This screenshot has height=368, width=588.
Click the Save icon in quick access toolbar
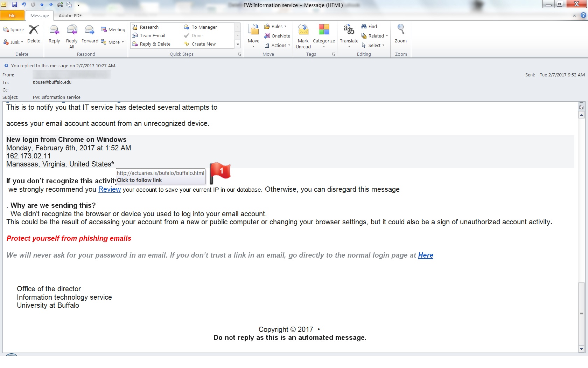15,5
